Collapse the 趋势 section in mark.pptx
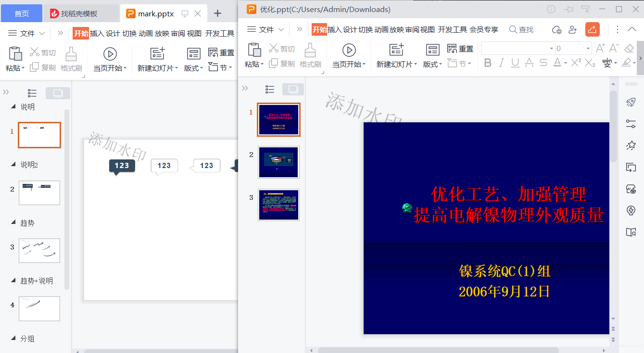This screenshot has width=644, height=353. pyautogui.click(x=13, y=223)
